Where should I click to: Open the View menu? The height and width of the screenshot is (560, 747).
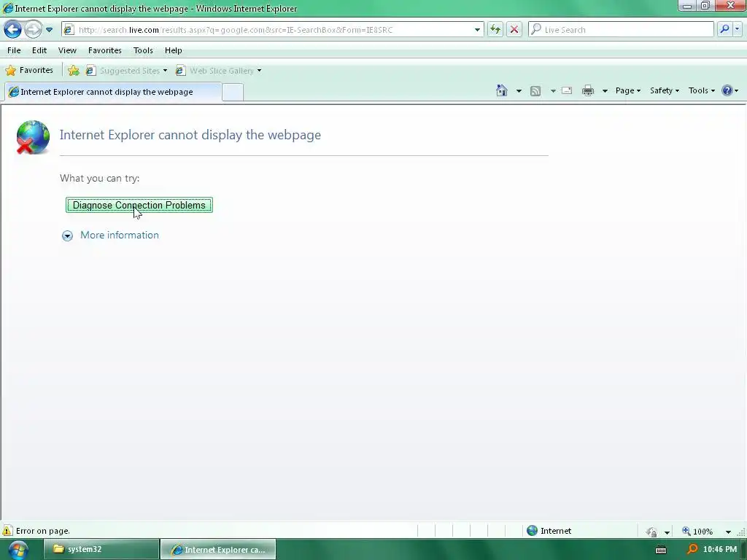point(67,50)
